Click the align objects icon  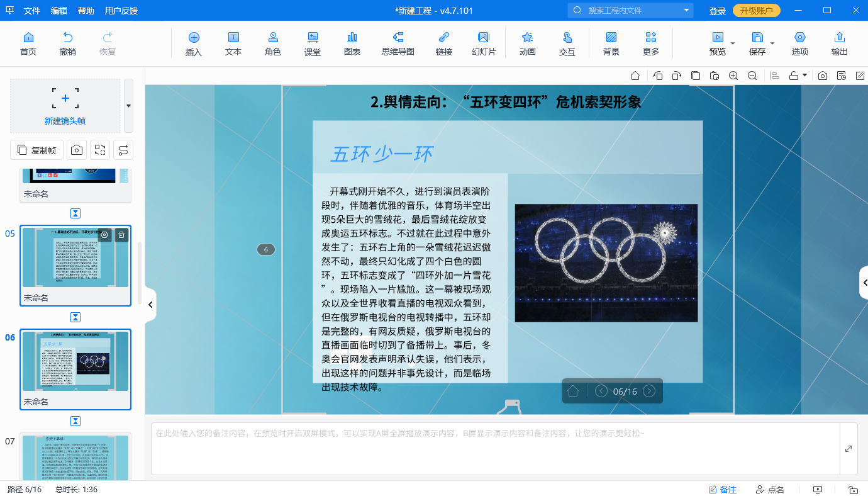click(775, 76)
